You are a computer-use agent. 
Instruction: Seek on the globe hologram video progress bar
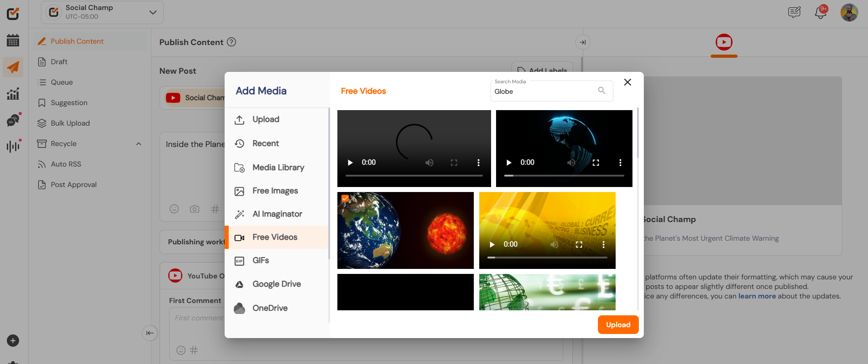pyautogui.click(x=564, y=175)
